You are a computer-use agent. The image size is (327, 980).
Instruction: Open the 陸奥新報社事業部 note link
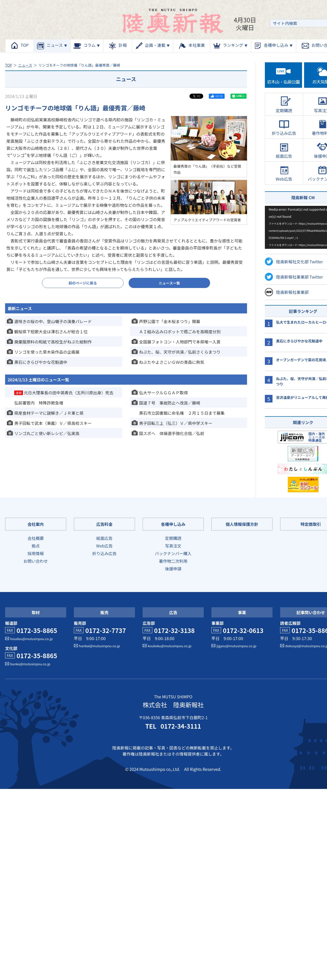click(292, 292)
